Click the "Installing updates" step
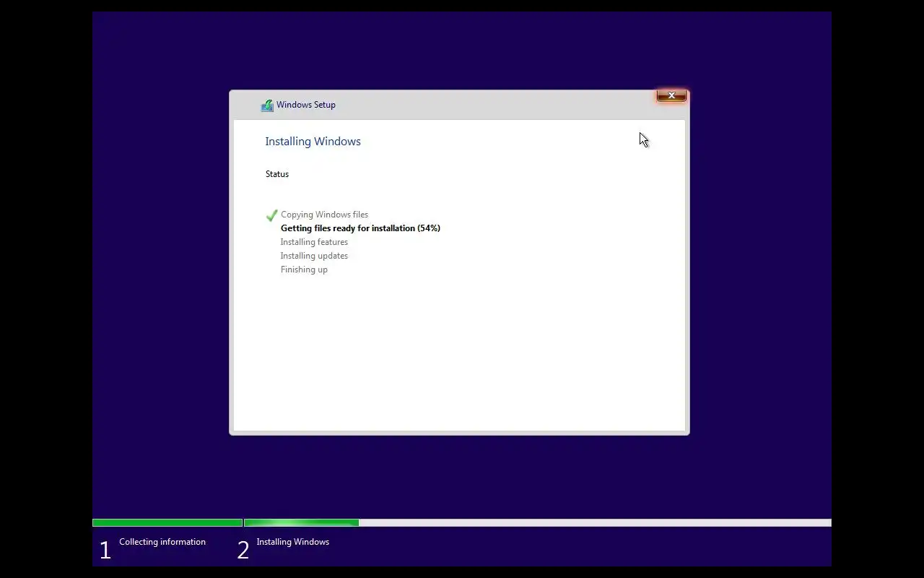The height and width of the screenshot is (578, 924). click(x=314, y=256)
